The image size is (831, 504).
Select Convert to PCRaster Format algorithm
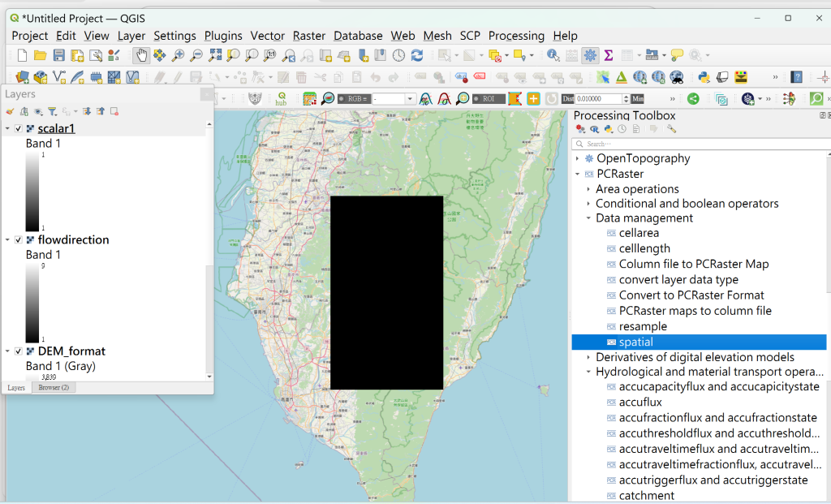pos(691,295)
